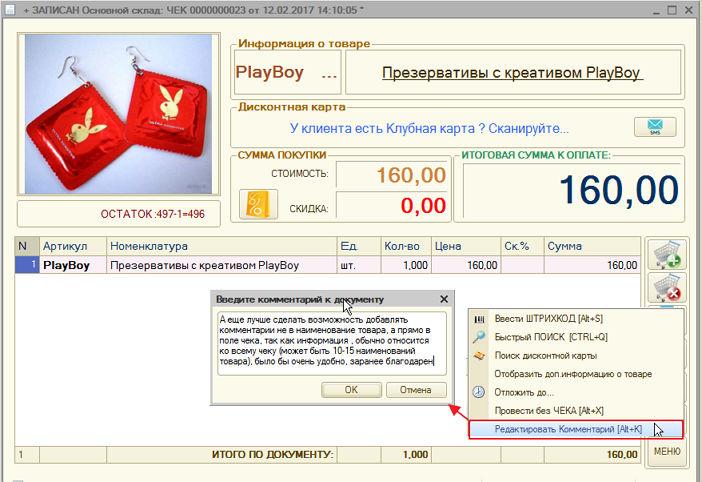702x482 pixels.
Task: Click the ellipsis button next to PlayBoy
Action: (x=329, y=73)
